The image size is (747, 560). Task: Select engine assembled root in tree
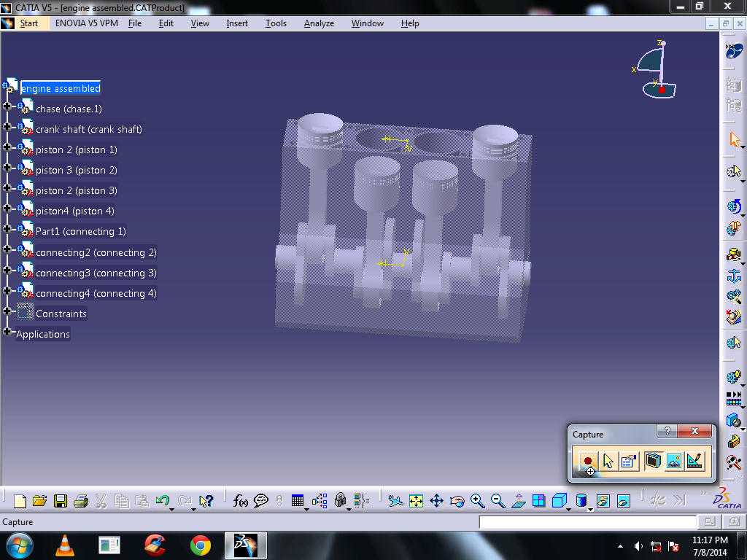[61, 88]
